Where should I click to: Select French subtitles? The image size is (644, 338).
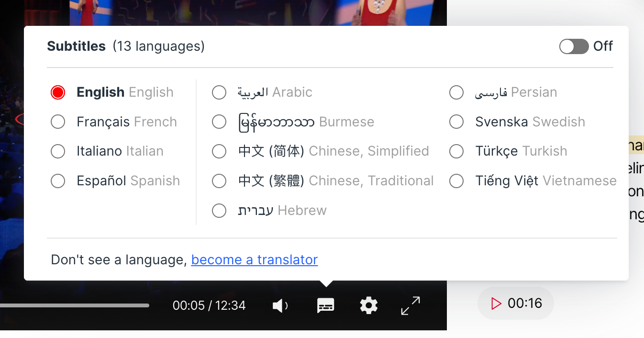58,122
